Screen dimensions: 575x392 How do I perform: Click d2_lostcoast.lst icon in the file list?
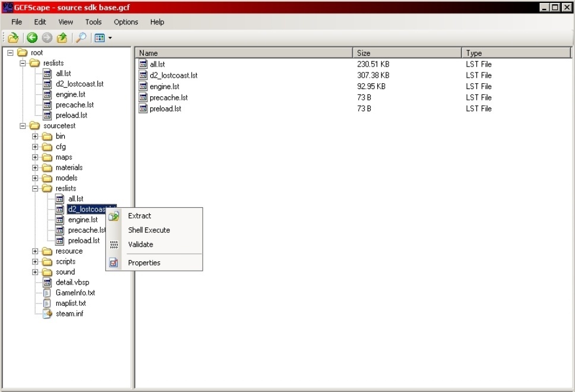(143, 75)
